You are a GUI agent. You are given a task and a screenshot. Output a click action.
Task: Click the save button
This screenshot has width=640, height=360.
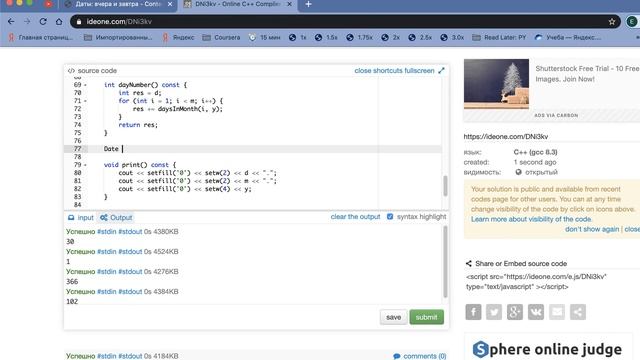393,317
